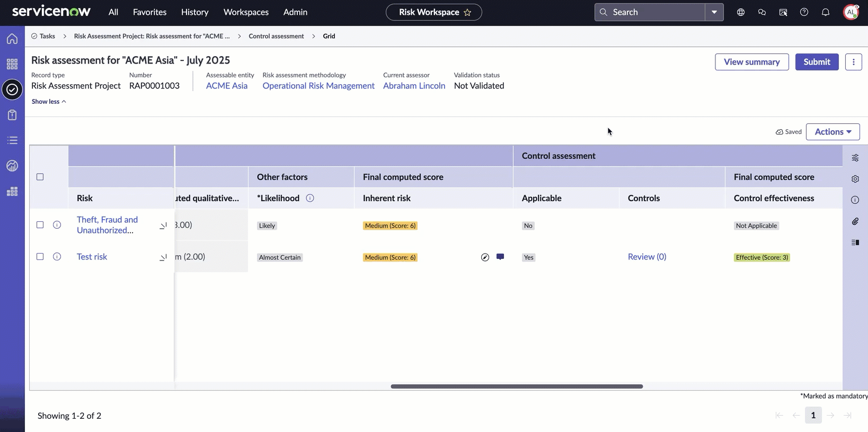
Task: Check the Theft, Fraud and Unauthorized row checkbox
Action: (40, 224)
